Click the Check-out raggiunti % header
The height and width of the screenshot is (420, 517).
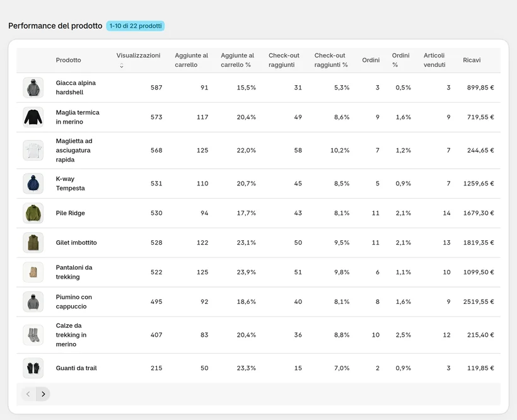pos(331,60)
